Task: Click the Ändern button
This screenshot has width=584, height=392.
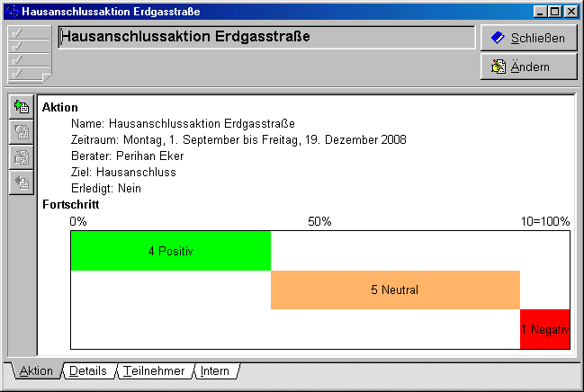Action: pos(528,67)
